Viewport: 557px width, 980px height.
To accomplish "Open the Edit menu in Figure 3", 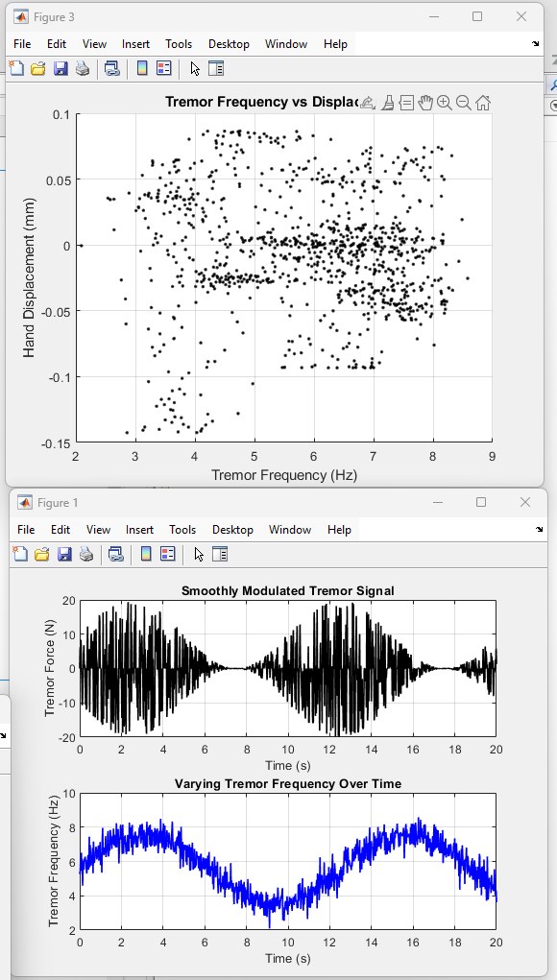I will tap(57, 44).
